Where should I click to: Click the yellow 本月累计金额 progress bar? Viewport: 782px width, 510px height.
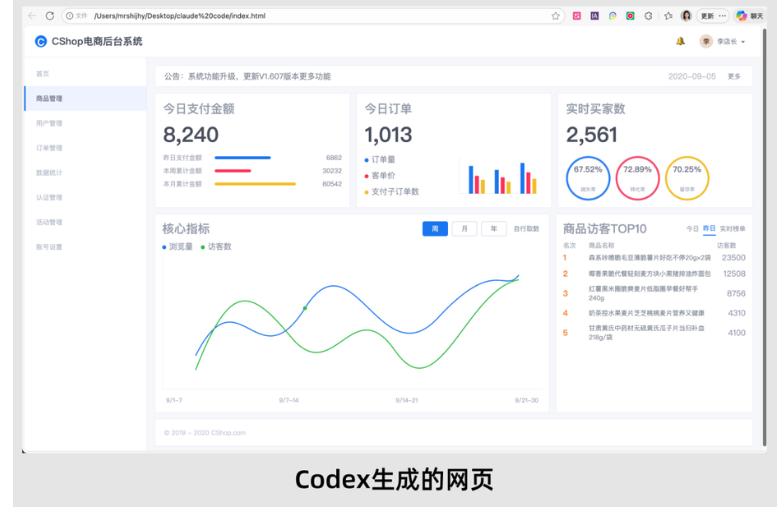255,184
